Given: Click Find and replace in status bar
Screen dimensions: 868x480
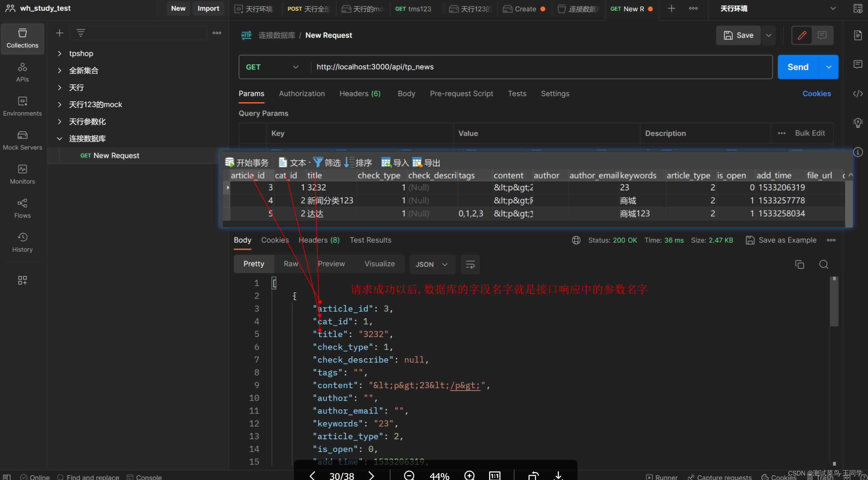Looking at the screenshot, I should [88, 477].
